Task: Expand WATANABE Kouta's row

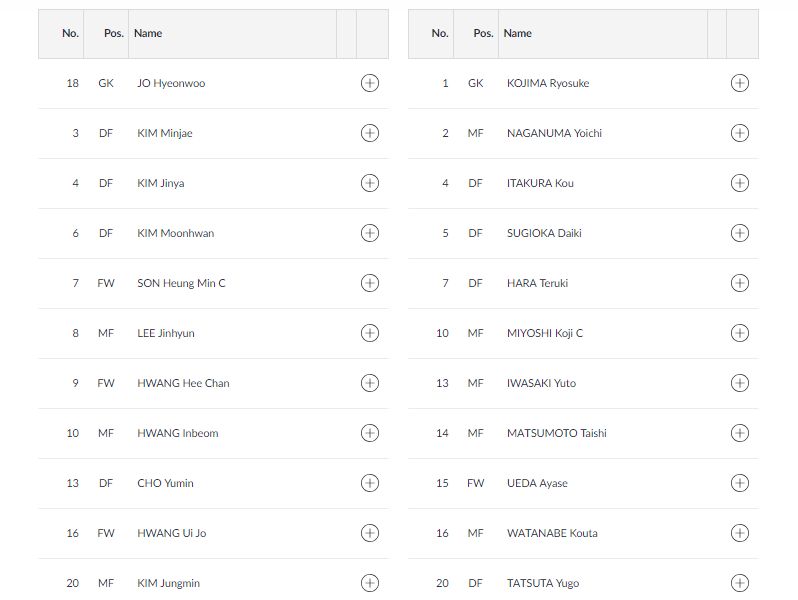Action: coord(740,533)
